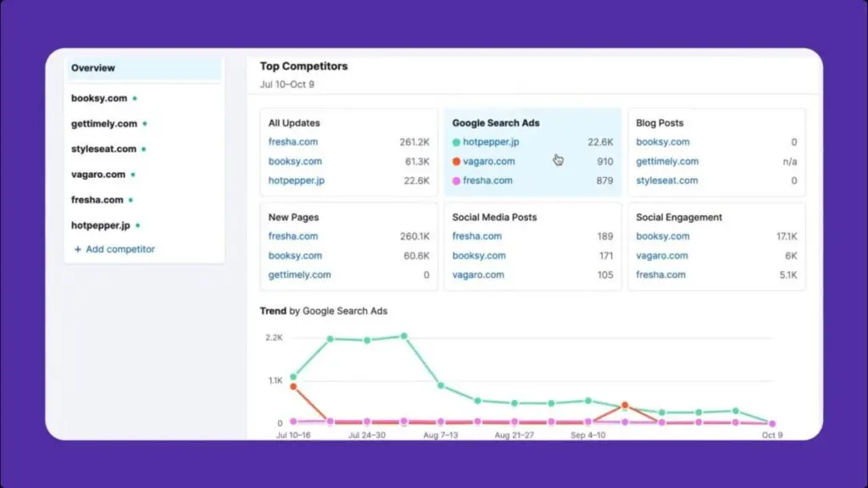Select the Social Engagement card title
868x488 pixels.
click(679, 217)
